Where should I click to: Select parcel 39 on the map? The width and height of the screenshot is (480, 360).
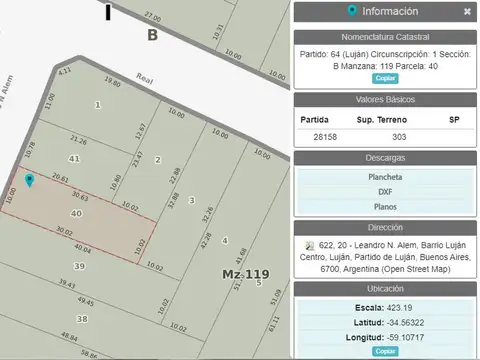pos(79,266)
